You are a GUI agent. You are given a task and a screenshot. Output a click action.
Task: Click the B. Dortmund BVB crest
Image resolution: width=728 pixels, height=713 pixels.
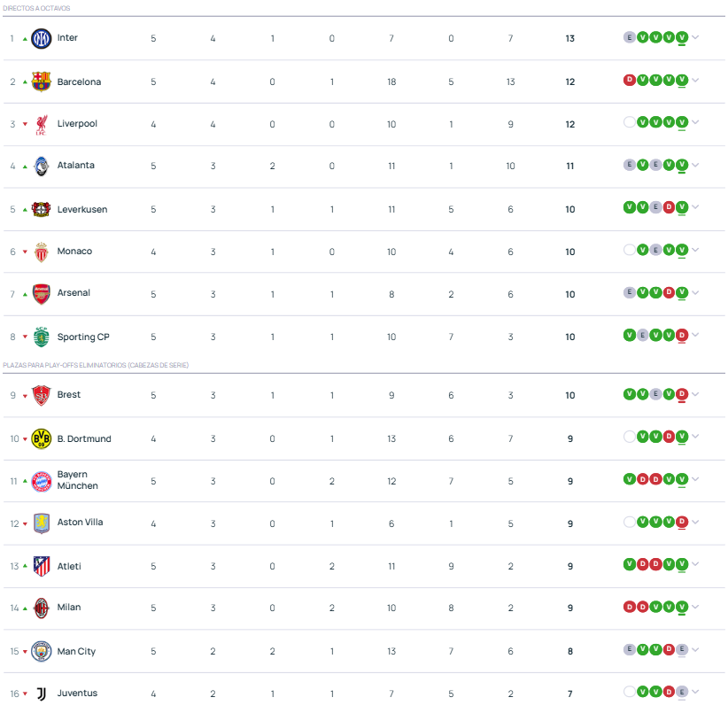coord(41,438)
